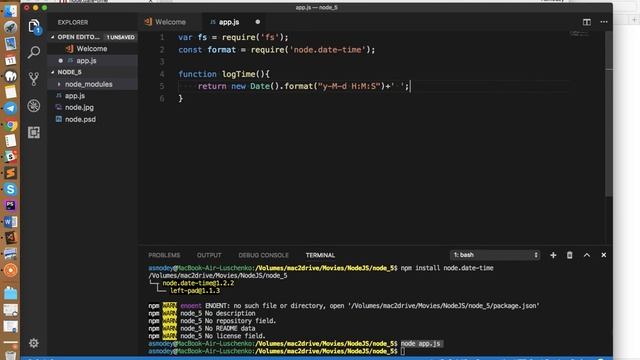Launch Google Chrome from the Dock
Viewport: 640px width, 360px height.
(x=11, y=124)
